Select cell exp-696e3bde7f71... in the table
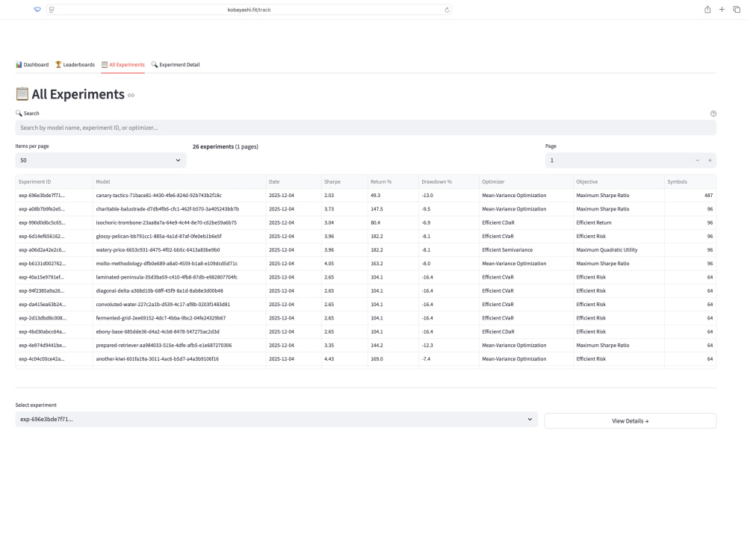The width and height of the screenshot is (747, 560). pyautogui.click(x=54, y=196)
